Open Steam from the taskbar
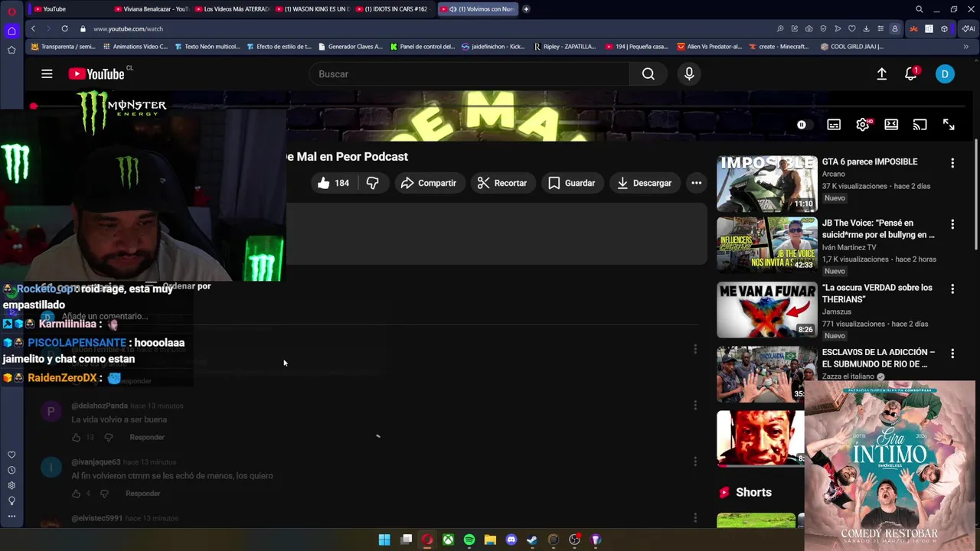This screenshot has height=551, width=980. [532, 540]
